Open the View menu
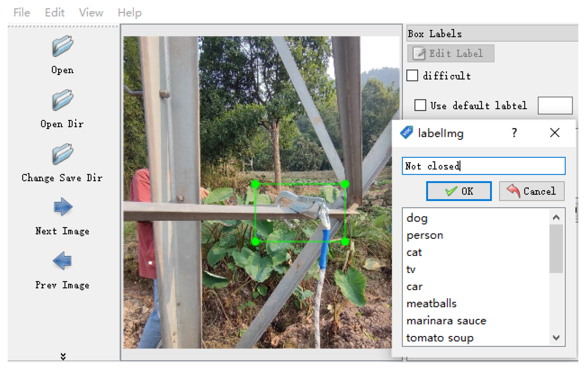 pos(91,12)
